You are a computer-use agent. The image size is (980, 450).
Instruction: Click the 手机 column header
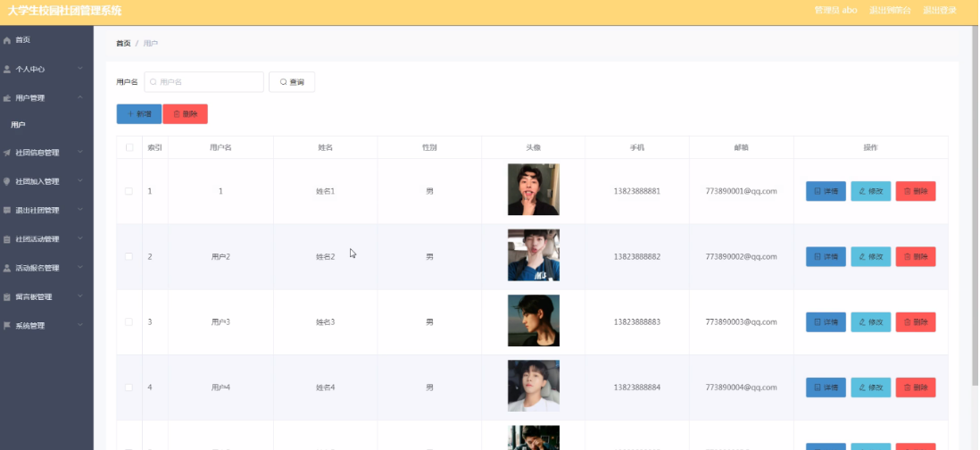[637, 147]
